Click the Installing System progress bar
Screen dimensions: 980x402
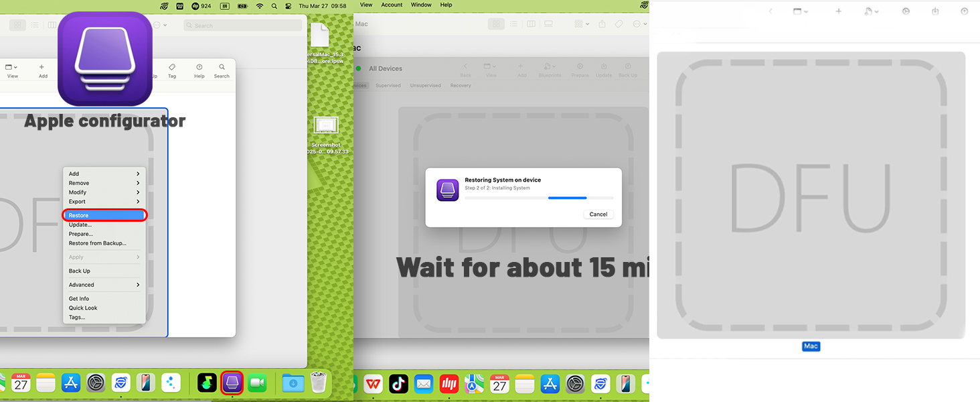pos(539,198)
